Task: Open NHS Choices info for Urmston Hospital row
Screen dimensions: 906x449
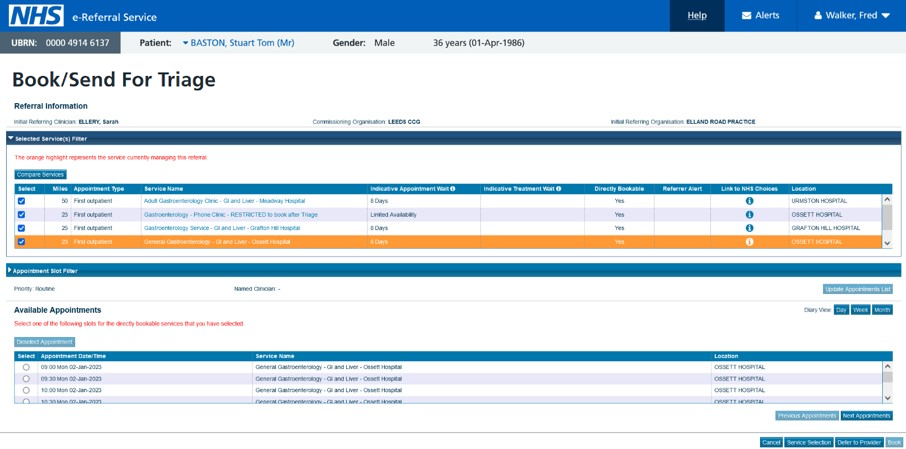Action: point(749,201)
